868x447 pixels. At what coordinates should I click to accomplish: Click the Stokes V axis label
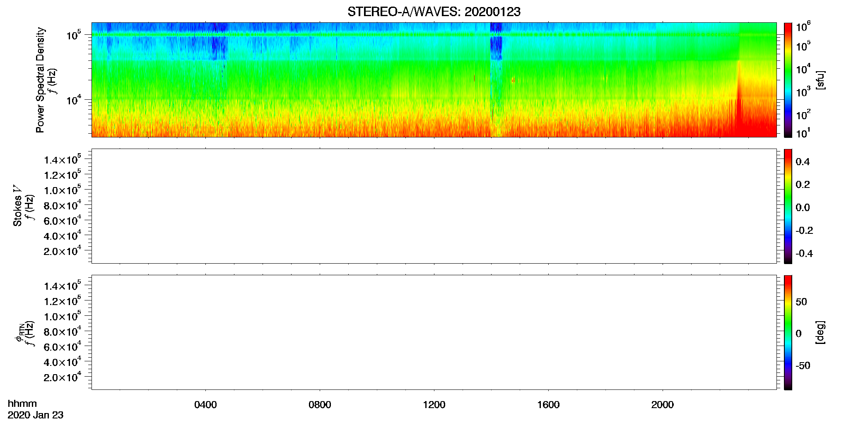coord(17,206)
